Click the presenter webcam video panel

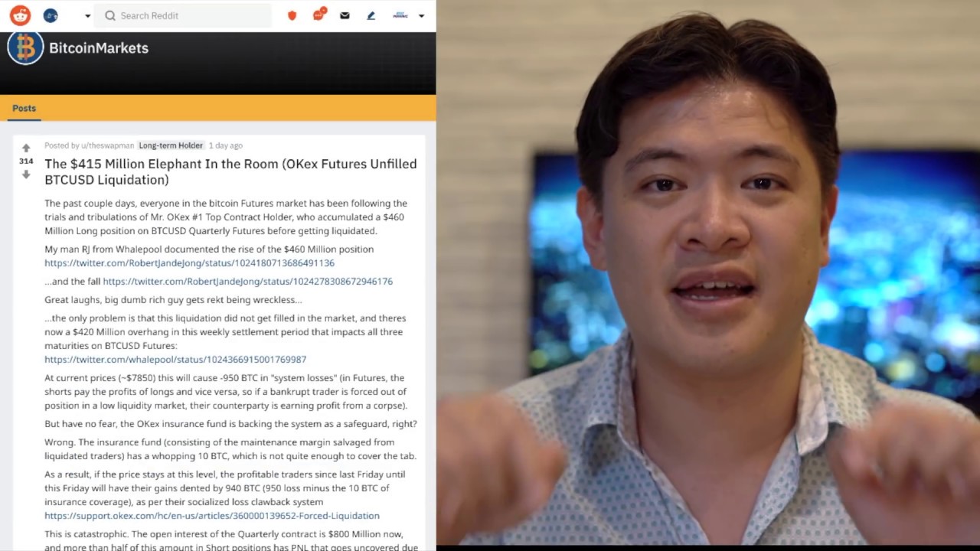(x=708, y=272)
